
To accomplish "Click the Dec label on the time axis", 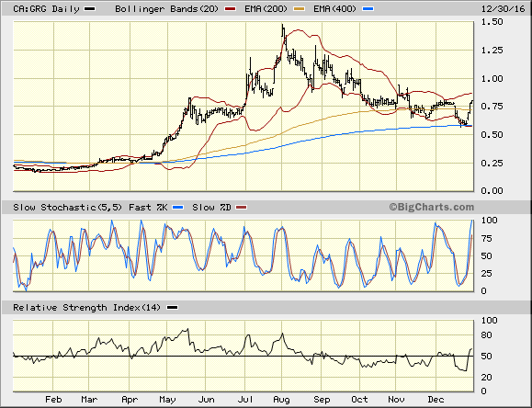I will (x=436, y=400).
